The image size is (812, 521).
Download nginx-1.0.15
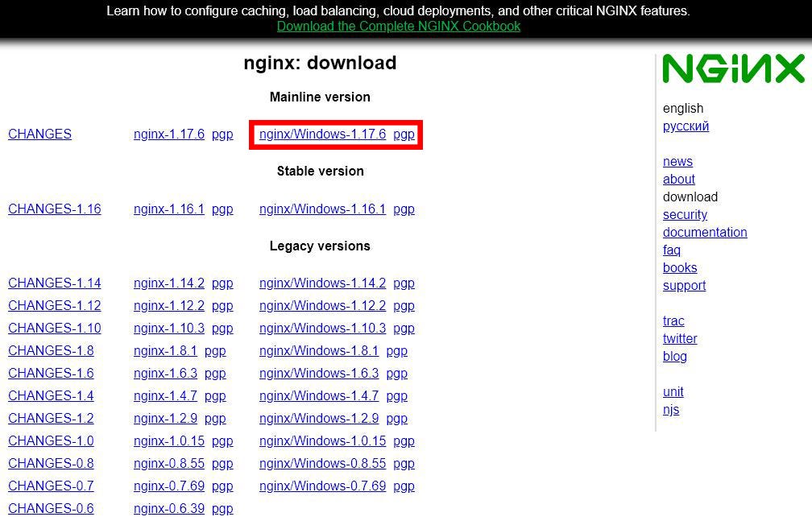tap(169, 440)
